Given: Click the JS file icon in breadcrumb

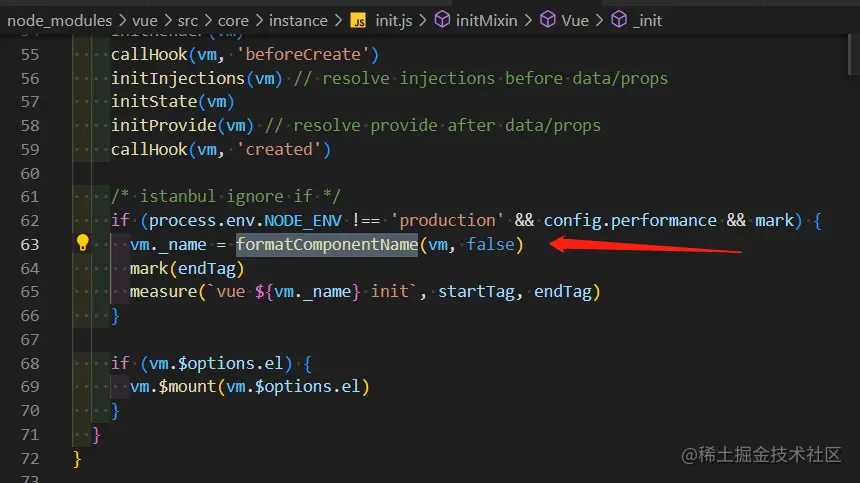Looking at the screenshot, I should tap(358, 21).
